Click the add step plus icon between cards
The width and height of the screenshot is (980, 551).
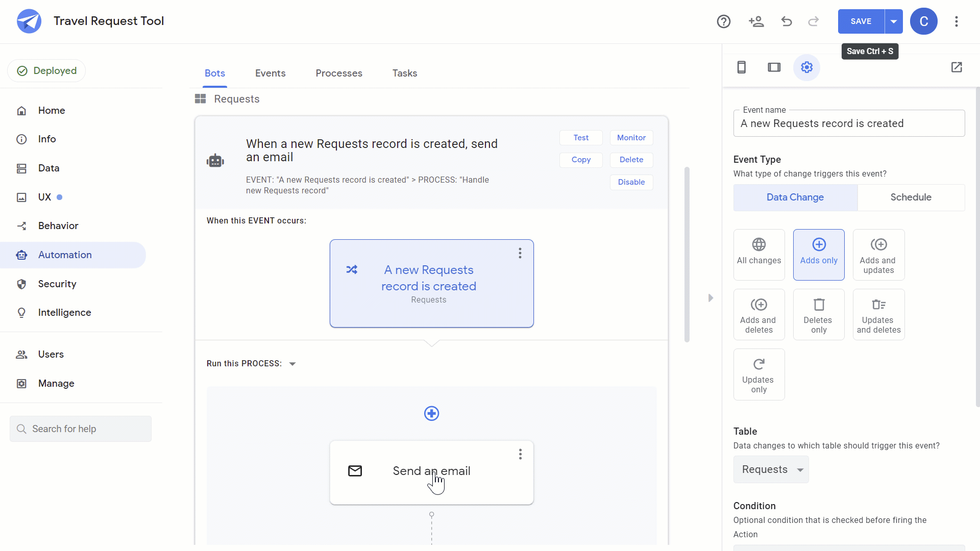[431, 413]
